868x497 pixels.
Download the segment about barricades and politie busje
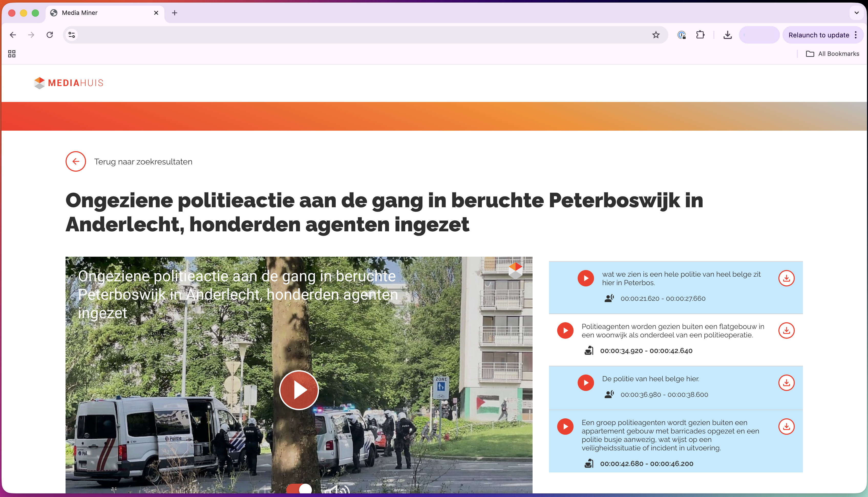[787, 426]
